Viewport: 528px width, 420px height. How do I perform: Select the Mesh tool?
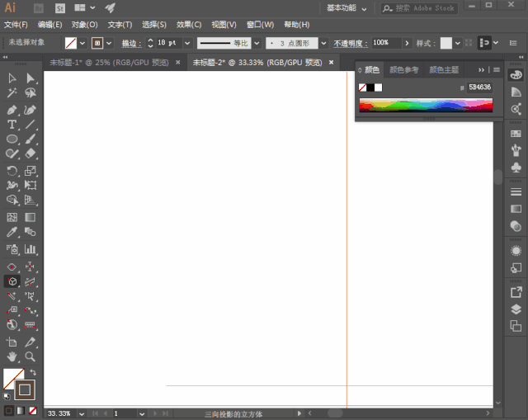[x=12, y=217]
